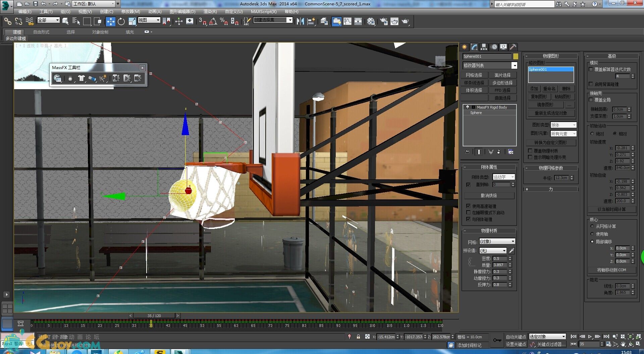The width and height of the screenshot is (644, 354).
Task: Click the mCloth shirt icon in MassFX toolbar
Action: [81, 78]
